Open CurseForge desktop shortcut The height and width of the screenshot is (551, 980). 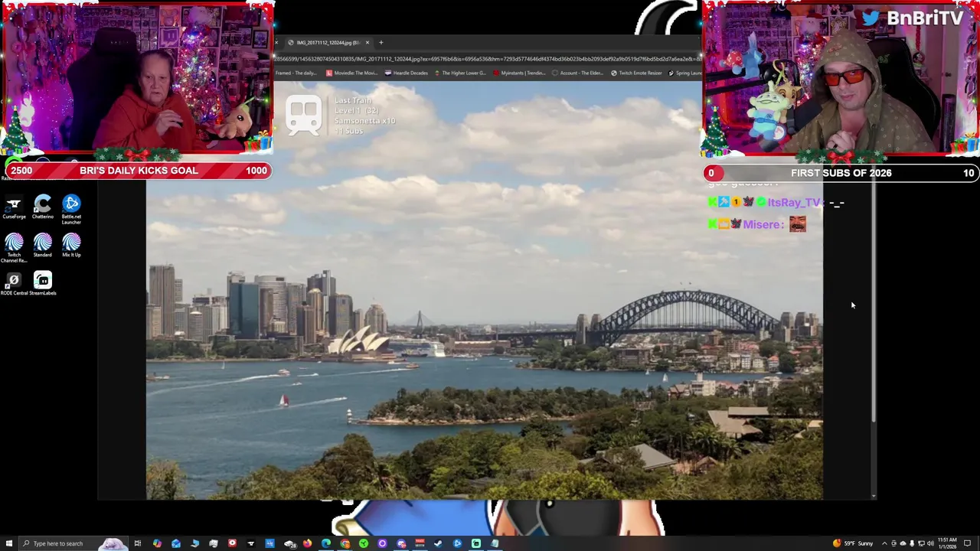[x=14, y=207]
